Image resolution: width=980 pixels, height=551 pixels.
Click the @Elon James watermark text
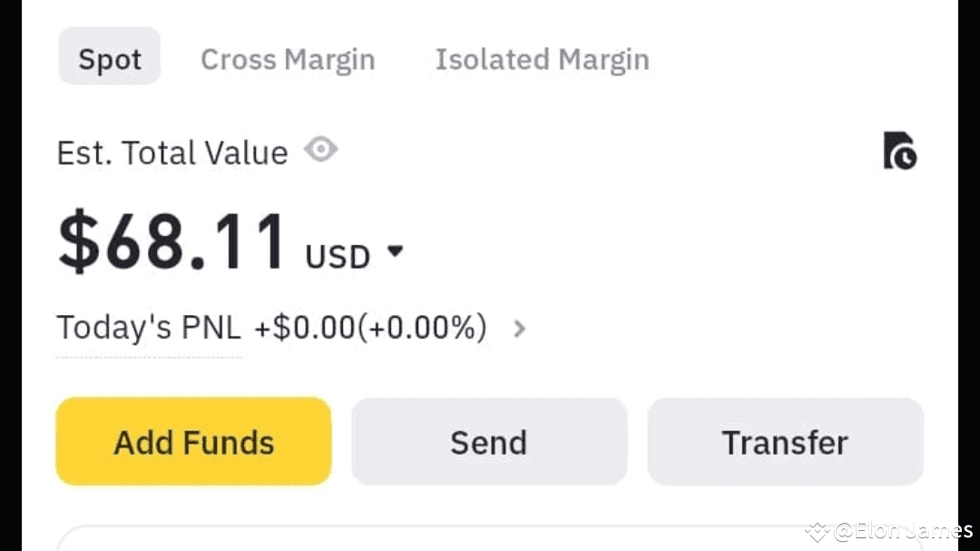pyautogui.click(x=903, y=531)
